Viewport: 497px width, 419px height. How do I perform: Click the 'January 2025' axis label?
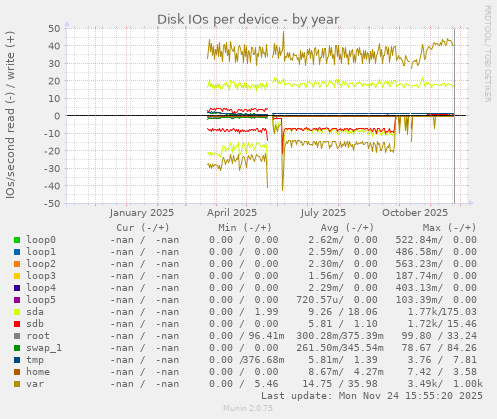142,213
